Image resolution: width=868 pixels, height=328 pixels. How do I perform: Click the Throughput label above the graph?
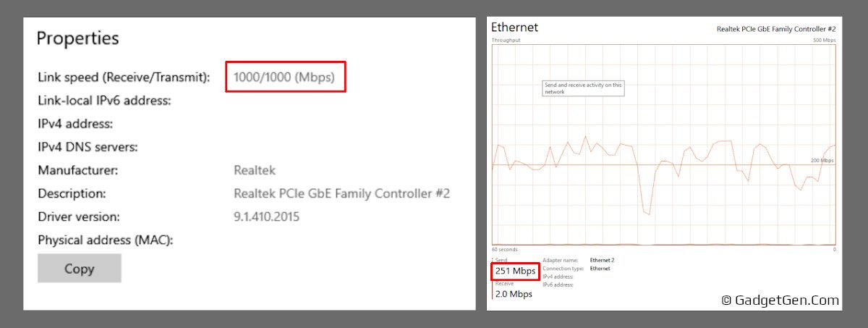[x=506, y=41]
